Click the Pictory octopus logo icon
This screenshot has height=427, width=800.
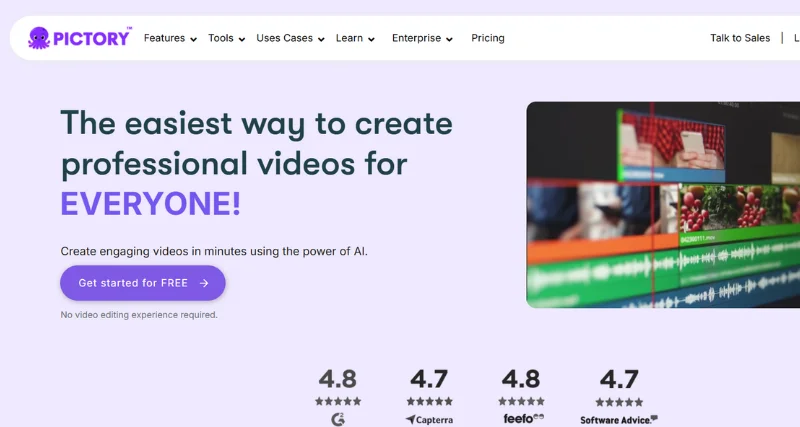40,38
